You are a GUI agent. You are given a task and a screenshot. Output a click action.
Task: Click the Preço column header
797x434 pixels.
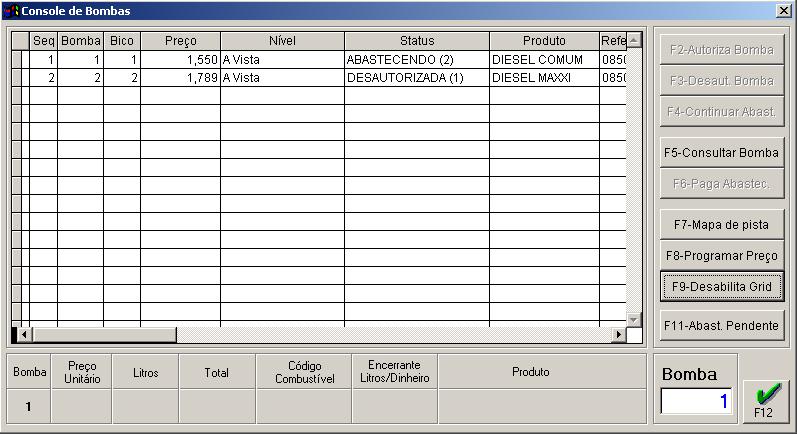[180, 41]
